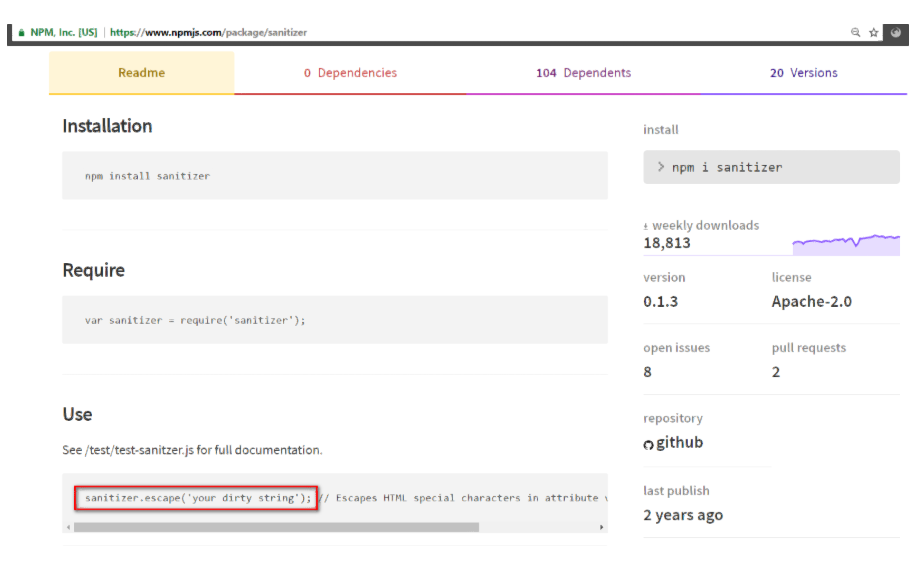Click the green padlock security icon
This screenshot has height=577, width=913.
[x=22, y=33]
